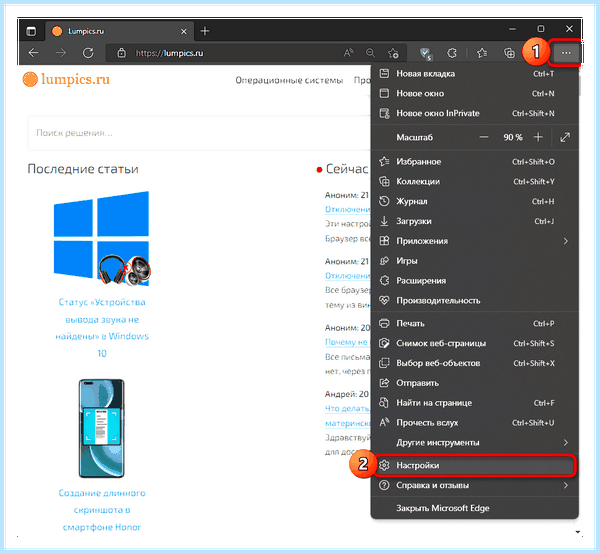
Task: Open the Windows headphones article thumbnail
Action: 101,239
